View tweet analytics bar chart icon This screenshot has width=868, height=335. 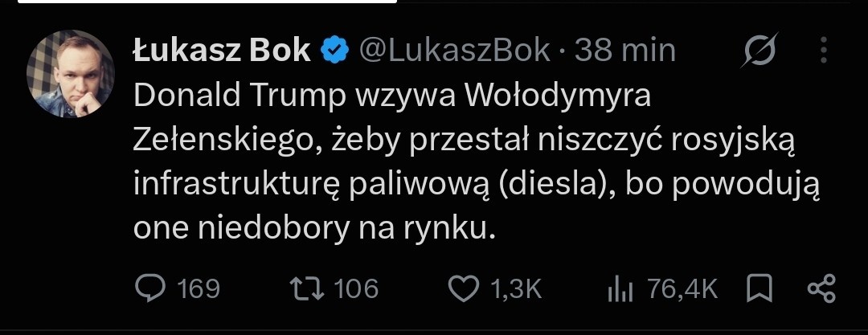(620, 289)
